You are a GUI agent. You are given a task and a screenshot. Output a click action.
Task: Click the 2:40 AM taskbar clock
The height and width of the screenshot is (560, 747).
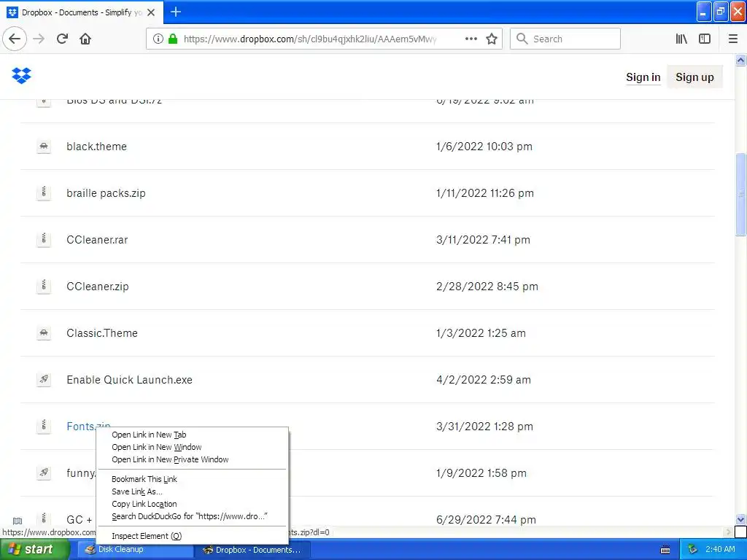[720, 550]
